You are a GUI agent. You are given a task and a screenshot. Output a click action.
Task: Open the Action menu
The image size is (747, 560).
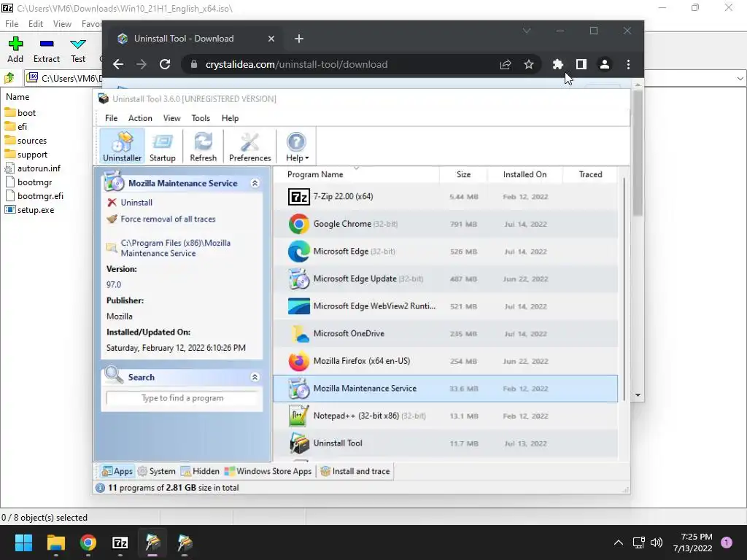point(140,118)
